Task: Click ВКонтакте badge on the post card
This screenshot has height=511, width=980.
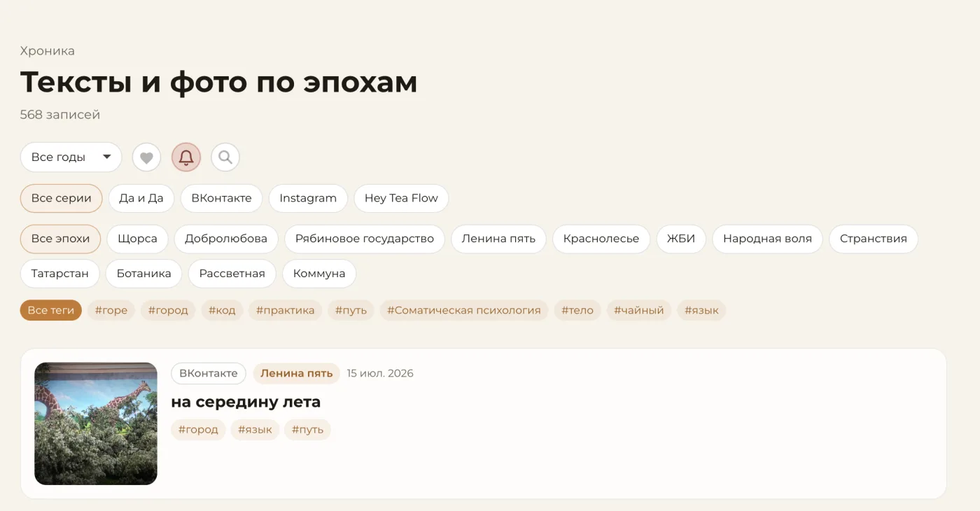Action: [209, 373]
